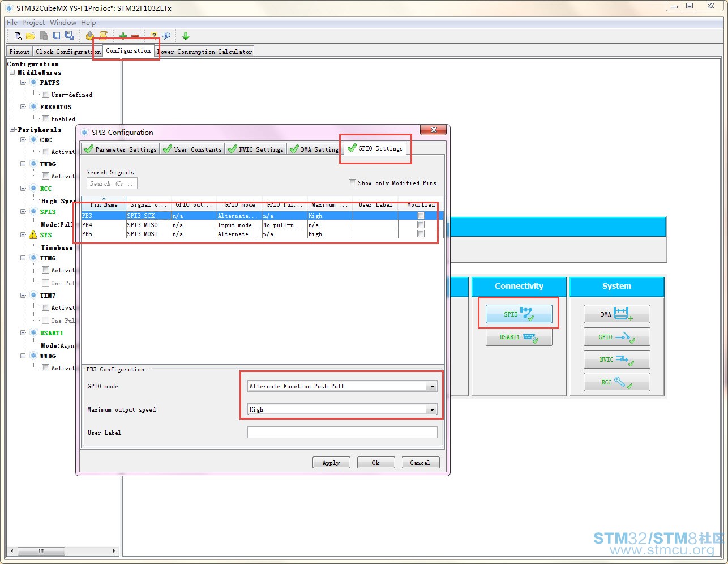728x564 pixels.
Task: Collapse the Peripherals tree node
Action: tap(12, 130)
